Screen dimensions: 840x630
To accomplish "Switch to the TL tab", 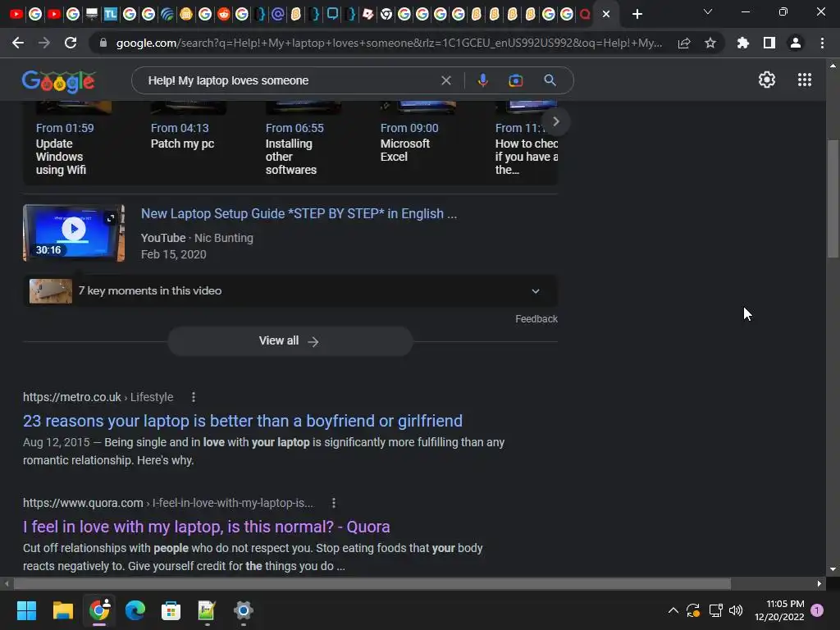I will (111, 14).
